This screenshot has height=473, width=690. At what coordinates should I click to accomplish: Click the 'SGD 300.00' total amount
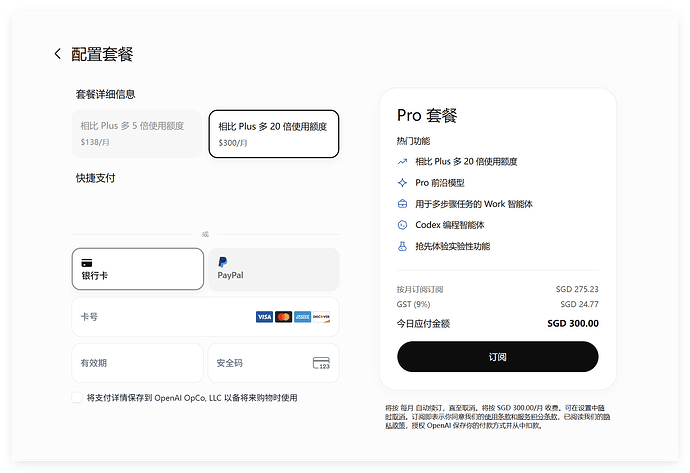click(x=573, y=323)
